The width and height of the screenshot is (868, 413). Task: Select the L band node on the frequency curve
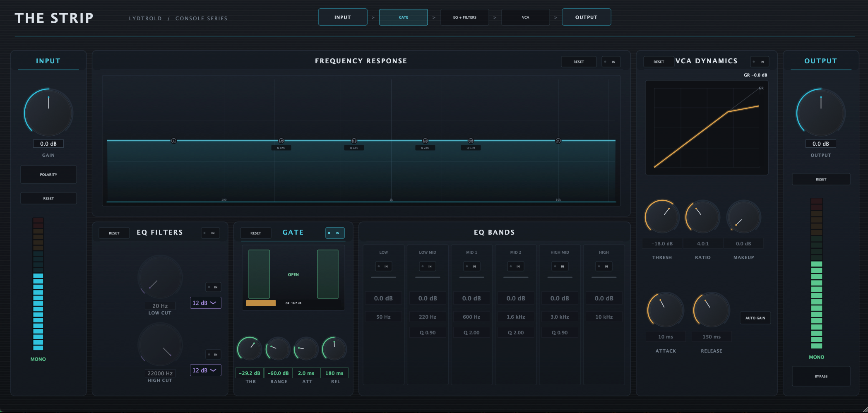coord(174,141)
